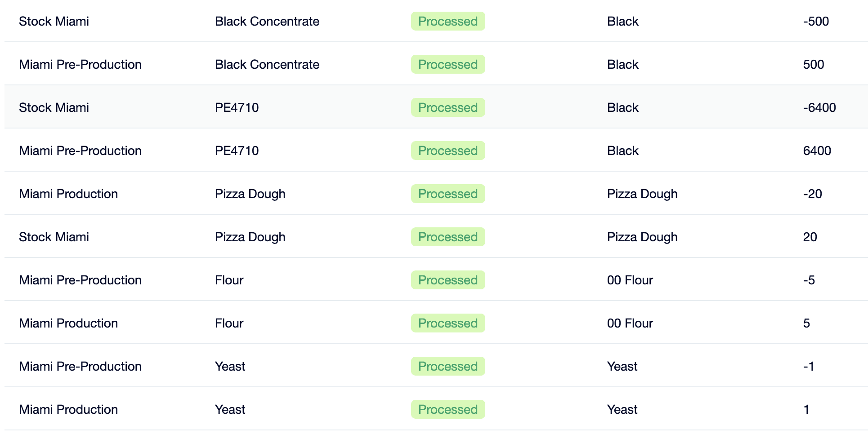Click PE4710 in Stock Miami row
Screen dimensions: 868x434
(237, 107)
